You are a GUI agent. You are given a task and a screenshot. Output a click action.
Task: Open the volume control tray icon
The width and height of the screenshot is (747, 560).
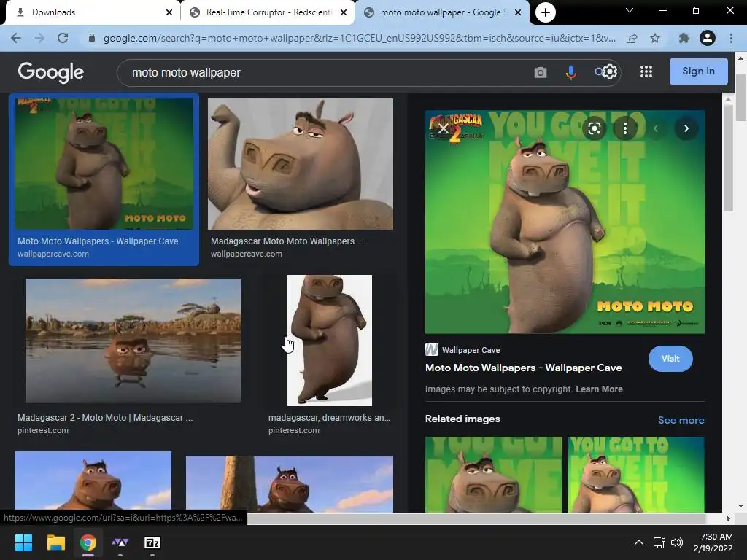676,542
